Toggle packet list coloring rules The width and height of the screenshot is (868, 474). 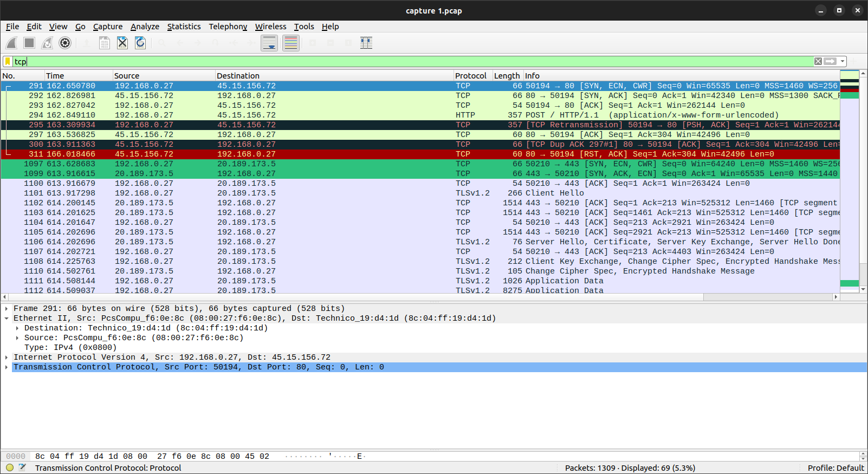(x=291, y=43)
